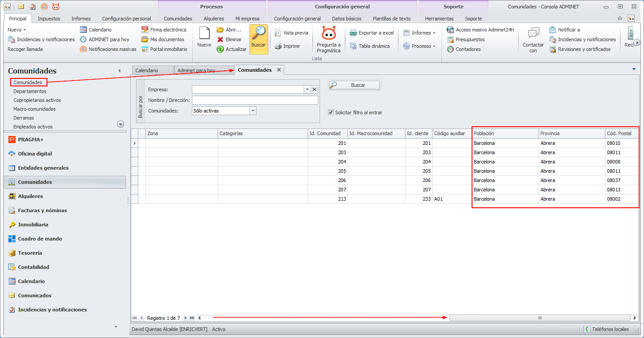Screen dimensions: 644x338
Task: Open the Empresa dropdown arrow
Action: [307, 89]
